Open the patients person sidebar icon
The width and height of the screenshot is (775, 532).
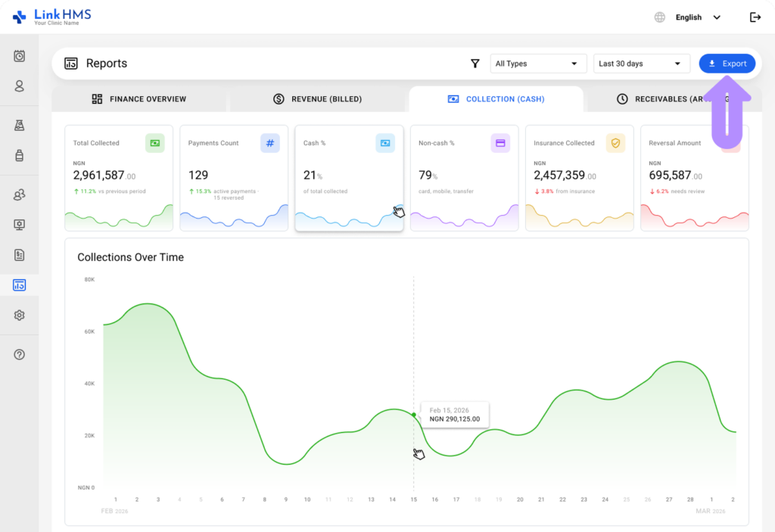point(19,86)
